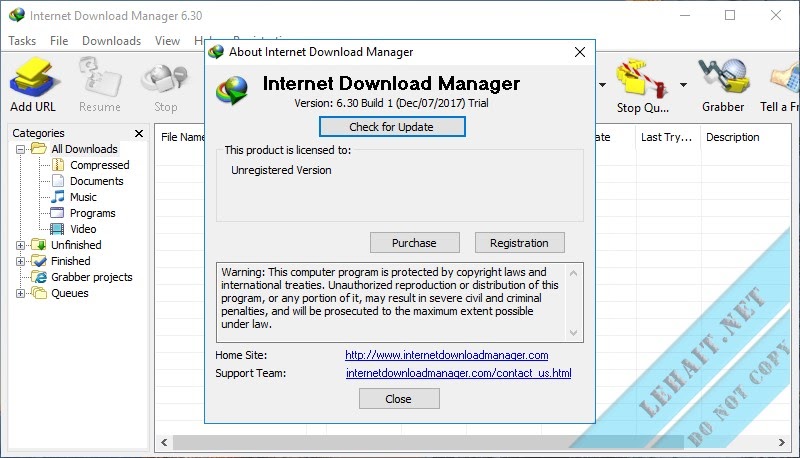Click the Queues folder icon

coord(39,293)
